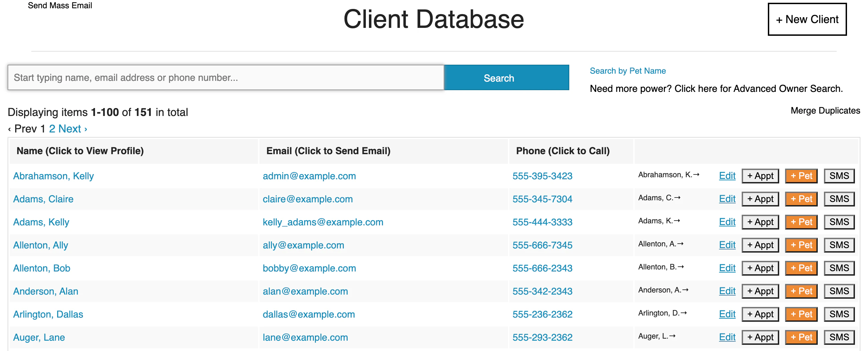Email kelly_adams@example.com
Image resolution: width=868 pixels, height=351 pixels.
[x=323, y=222]
